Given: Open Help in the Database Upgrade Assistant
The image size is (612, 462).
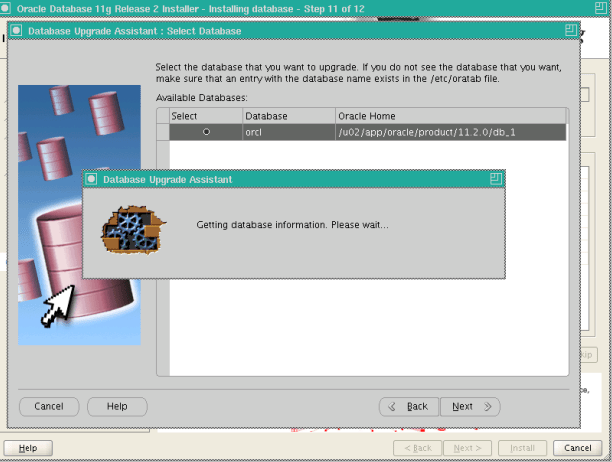Looking at the screenshot, I should [117, 407].
